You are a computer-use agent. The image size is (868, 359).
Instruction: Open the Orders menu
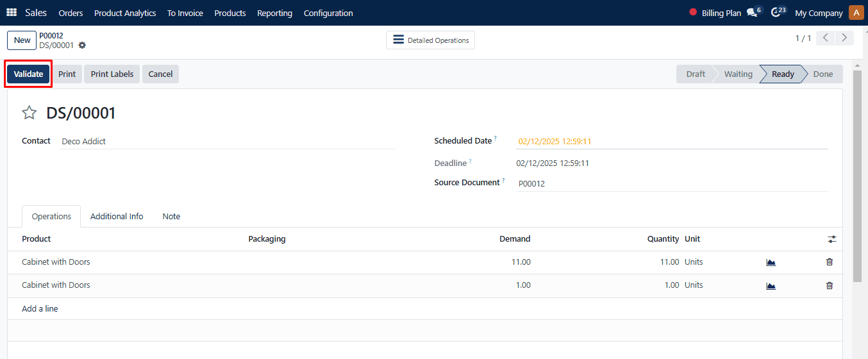point(71,13)
